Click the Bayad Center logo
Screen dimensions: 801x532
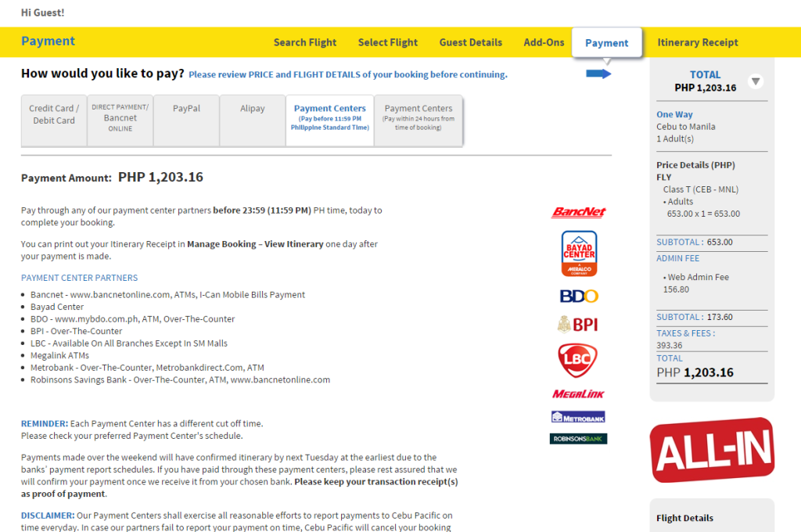tap(579, 253)
